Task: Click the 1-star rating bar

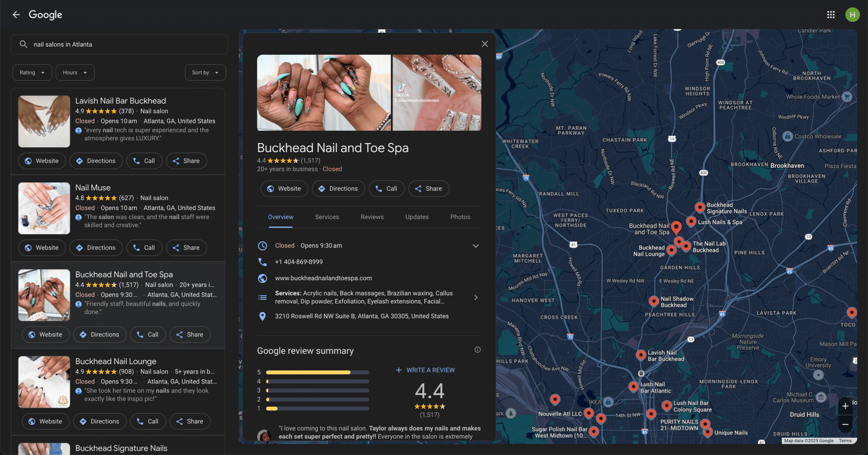Action: 317,408
